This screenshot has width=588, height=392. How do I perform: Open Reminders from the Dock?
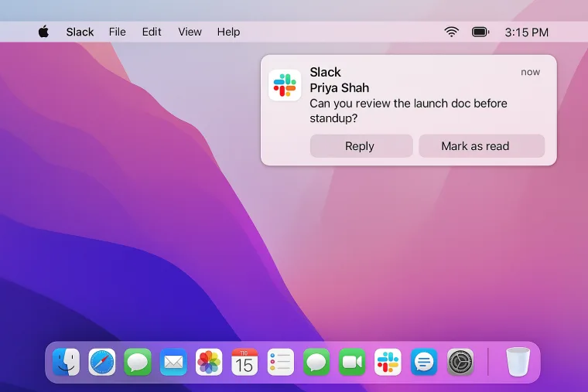(x=281, y=362)
